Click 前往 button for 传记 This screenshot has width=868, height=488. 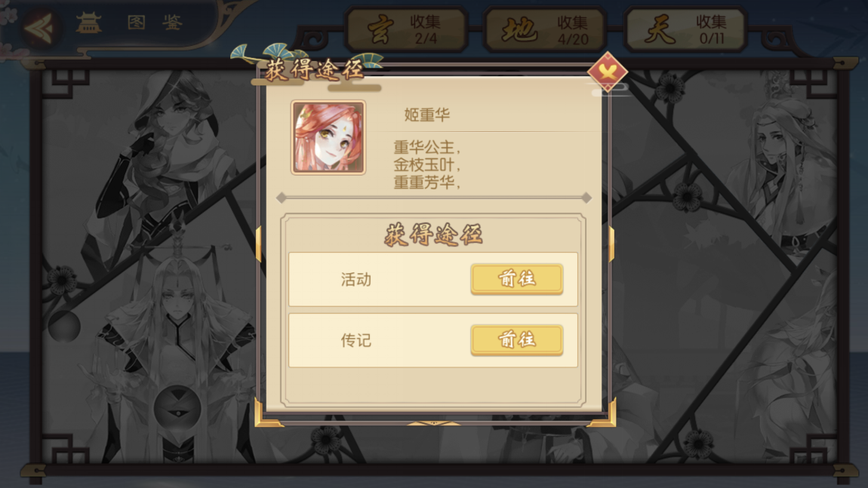pos(516,339)
